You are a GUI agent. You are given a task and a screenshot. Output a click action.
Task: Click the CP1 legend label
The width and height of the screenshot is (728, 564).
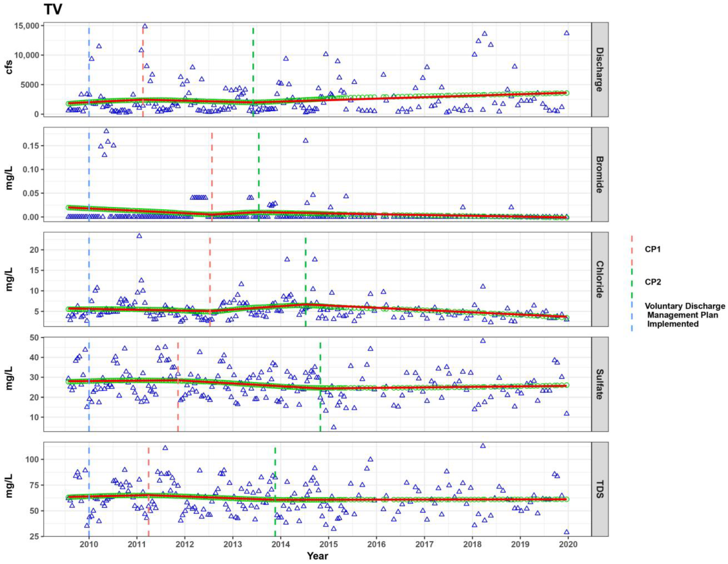[652, 249]
